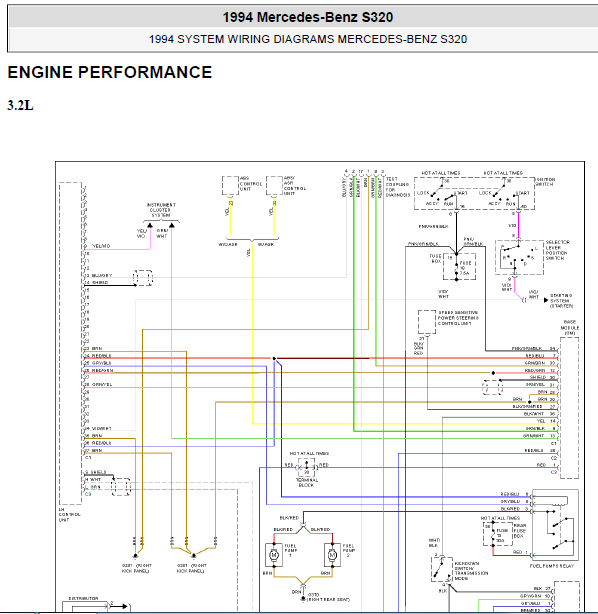Click the Fuse 10 7.5A symbol in fuse box
598x614 pixels.
coord(459,267)
